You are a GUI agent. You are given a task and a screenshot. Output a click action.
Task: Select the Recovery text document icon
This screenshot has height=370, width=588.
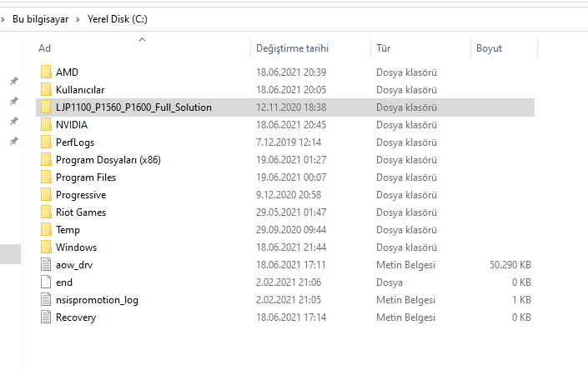point(45,317)
